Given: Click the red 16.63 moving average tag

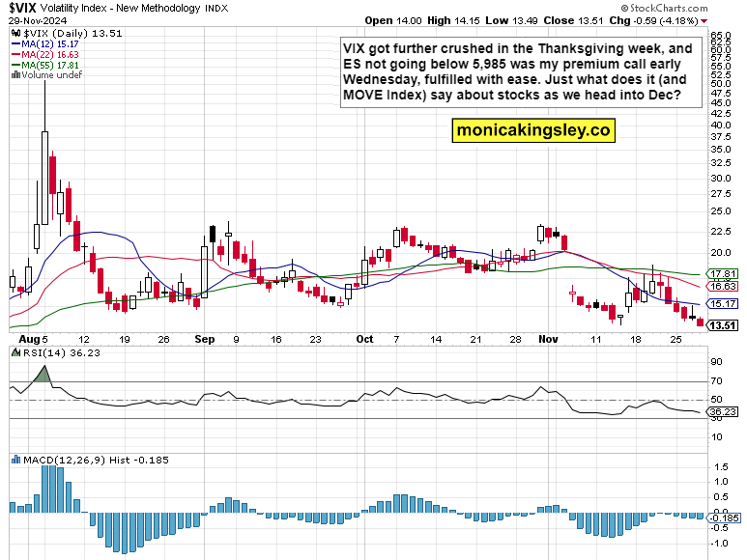Looking at the screenshot, I should tap(723, 287).
